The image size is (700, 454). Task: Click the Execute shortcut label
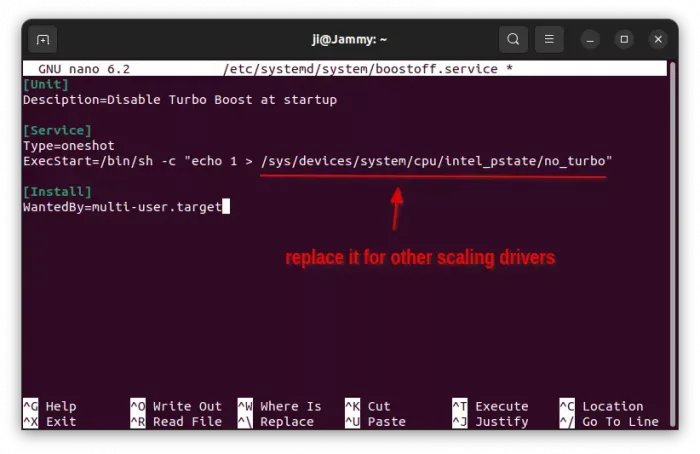click(x=501, y=406)
